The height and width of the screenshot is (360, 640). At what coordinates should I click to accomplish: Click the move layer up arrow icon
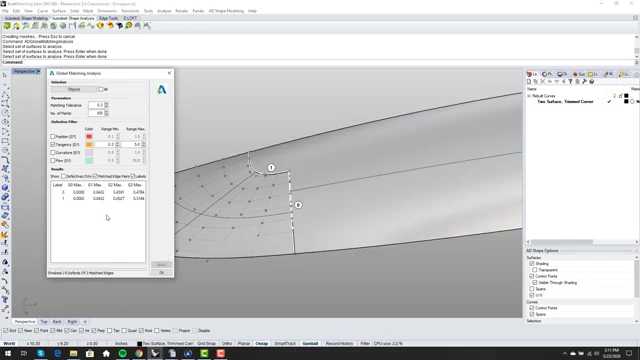pyautogui.click(x=550, y=82)
